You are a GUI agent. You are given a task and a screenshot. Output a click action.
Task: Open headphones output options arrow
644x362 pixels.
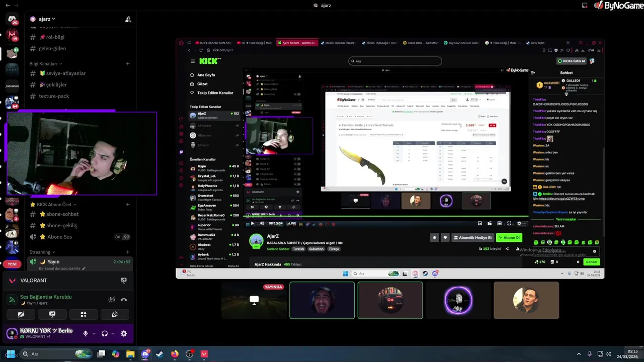coord(113,333)
